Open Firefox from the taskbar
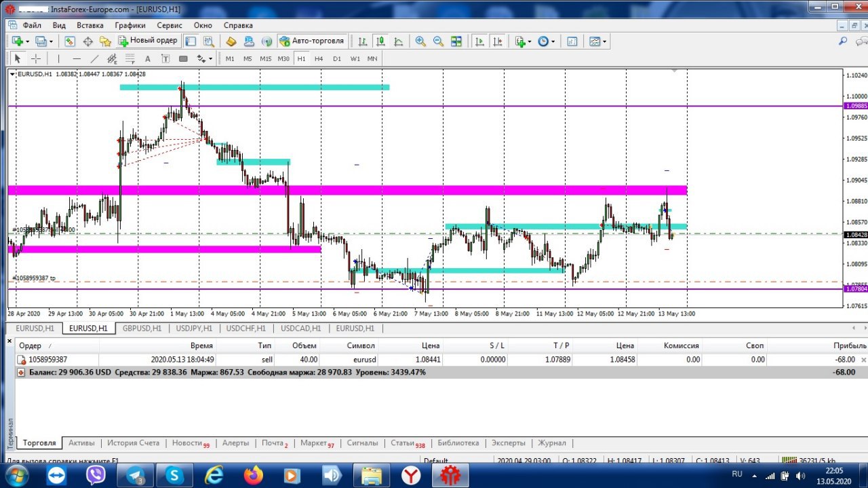This screenshot has width=868, height=488. tap(253, 476)
